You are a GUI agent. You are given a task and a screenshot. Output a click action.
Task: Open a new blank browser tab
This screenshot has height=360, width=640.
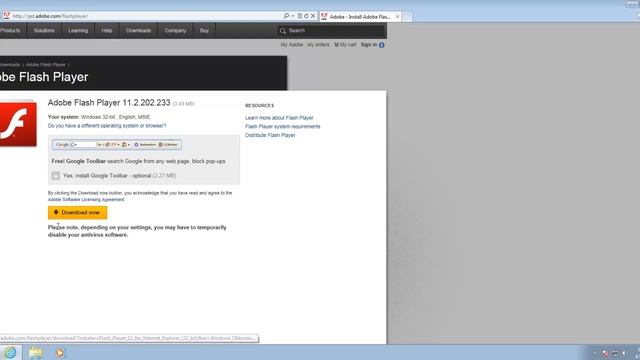tap(407, 17)
